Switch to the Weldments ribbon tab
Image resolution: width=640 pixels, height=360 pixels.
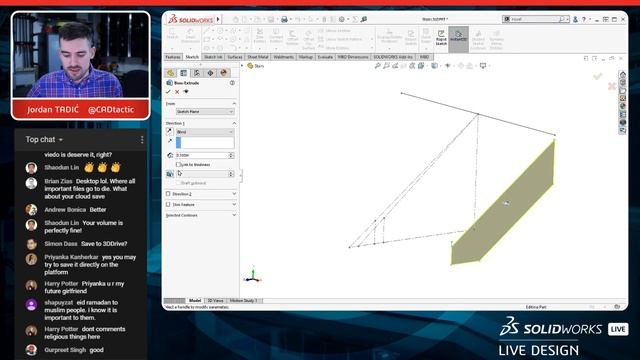coord(283,57)
